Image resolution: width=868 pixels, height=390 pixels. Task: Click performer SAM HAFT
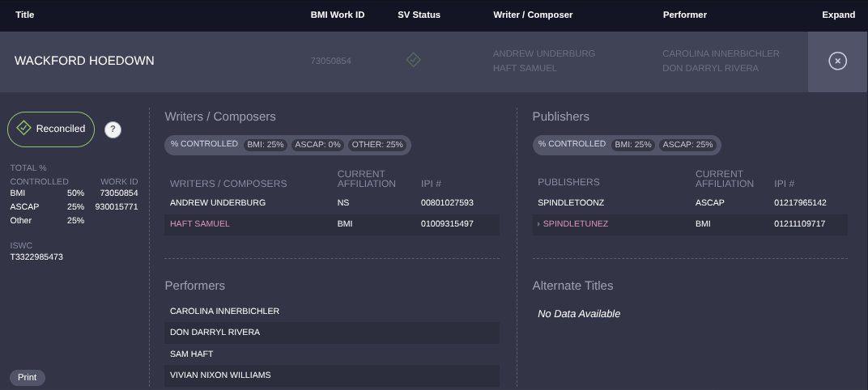[192, 354]
